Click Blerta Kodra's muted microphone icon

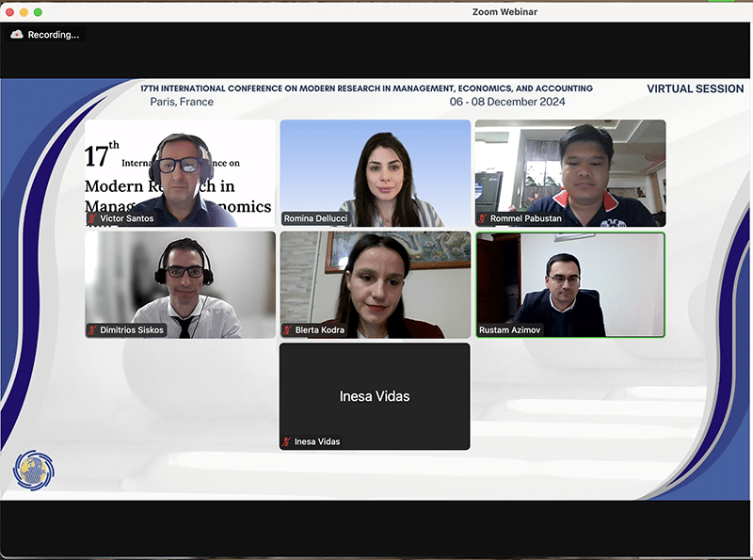(287, 330)
